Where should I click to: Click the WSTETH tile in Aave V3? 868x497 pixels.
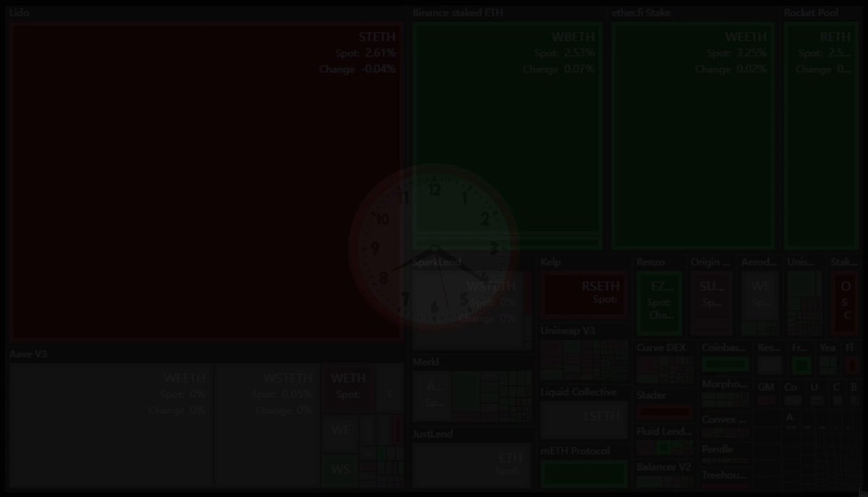pyautogui.click(x=267, y=425)
